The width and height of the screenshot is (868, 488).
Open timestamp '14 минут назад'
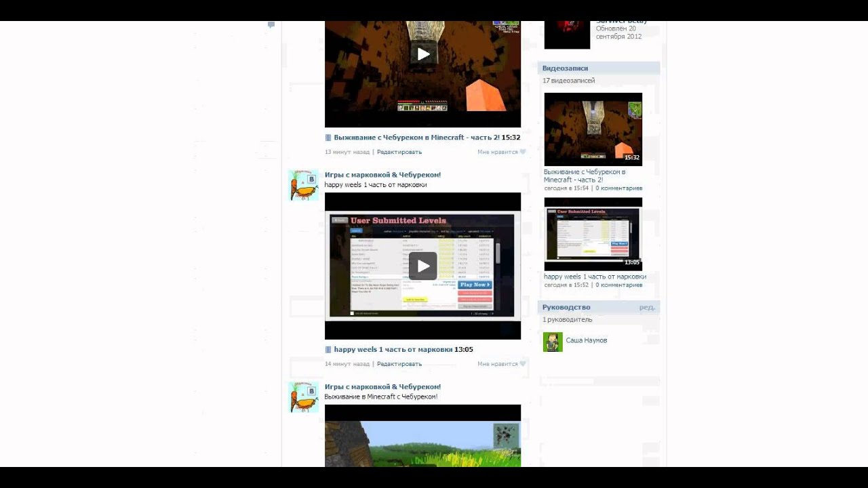347,364
